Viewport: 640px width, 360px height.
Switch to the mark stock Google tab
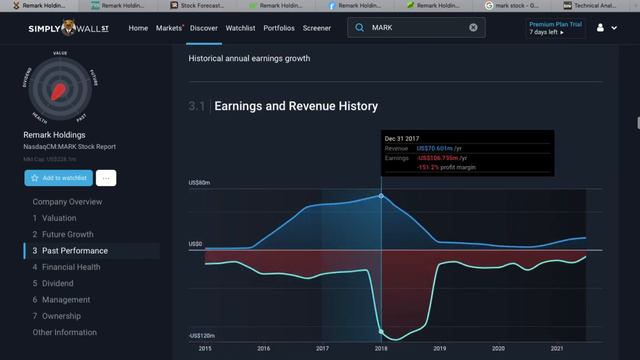[512, 5]
